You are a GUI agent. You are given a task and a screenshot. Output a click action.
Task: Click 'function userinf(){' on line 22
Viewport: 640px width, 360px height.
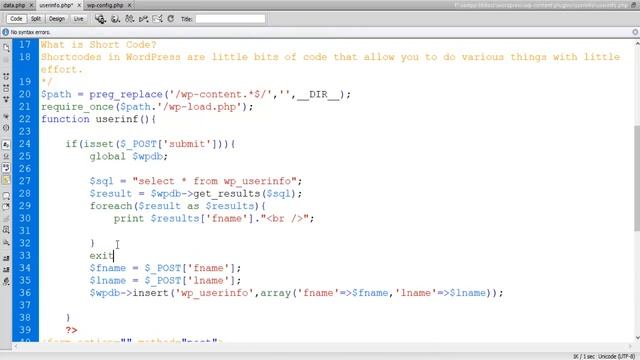pos(98,119)
